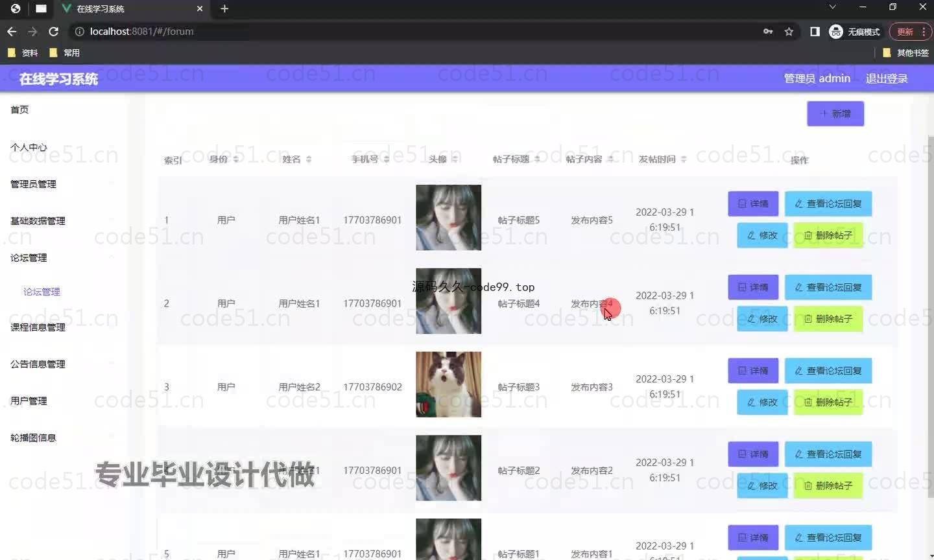
Task: Click the address bar URL field
Action: tap(415, 31)
